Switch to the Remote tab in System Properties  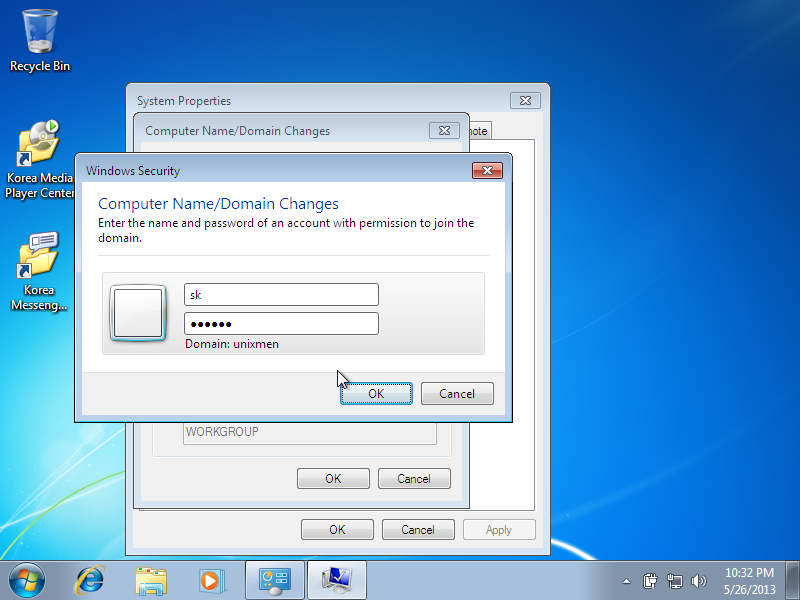480,131
